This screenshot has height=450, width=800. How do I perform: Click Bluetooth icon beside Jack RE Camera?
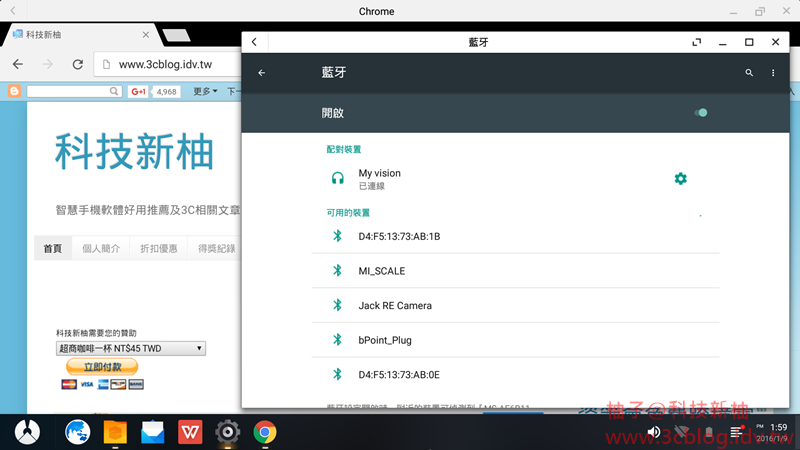[337, 305]
